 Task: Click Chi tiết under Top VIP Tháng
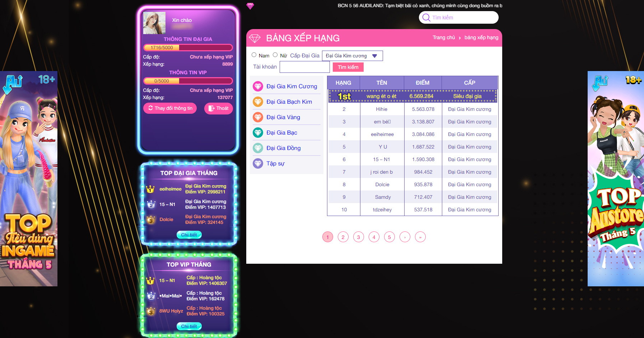(x=189, y=326)
